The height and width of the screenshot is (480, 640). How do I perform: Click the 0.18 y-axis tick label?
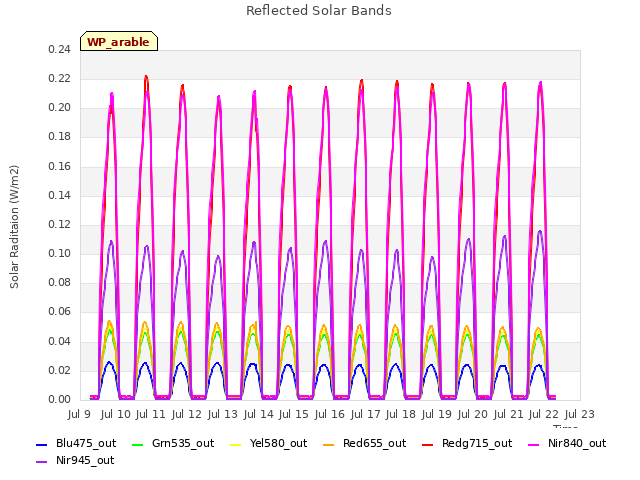(60, 137)
